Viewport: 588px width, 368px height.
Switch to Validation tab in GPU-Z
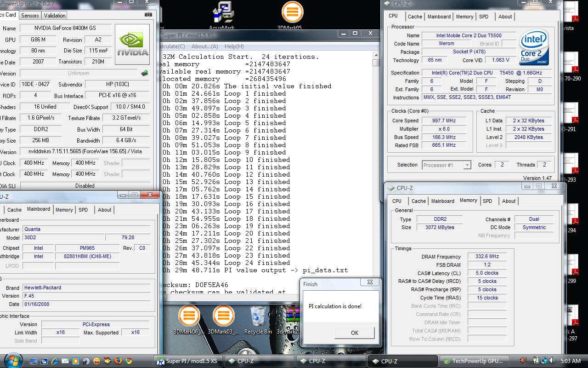[55, 15]
